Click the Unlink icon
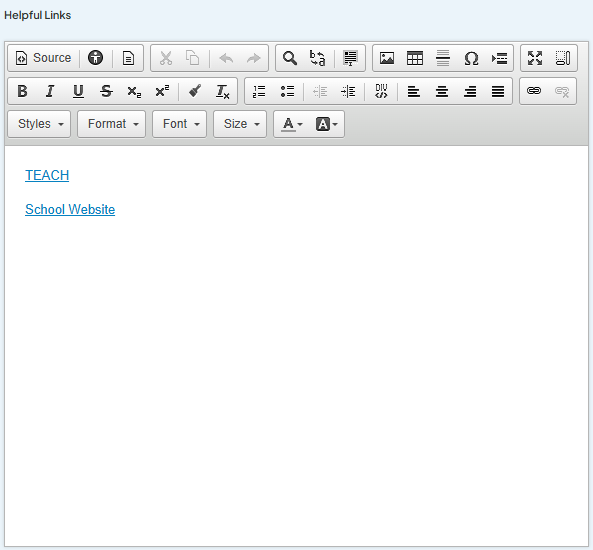593x550 pixels. pos(562,91)
